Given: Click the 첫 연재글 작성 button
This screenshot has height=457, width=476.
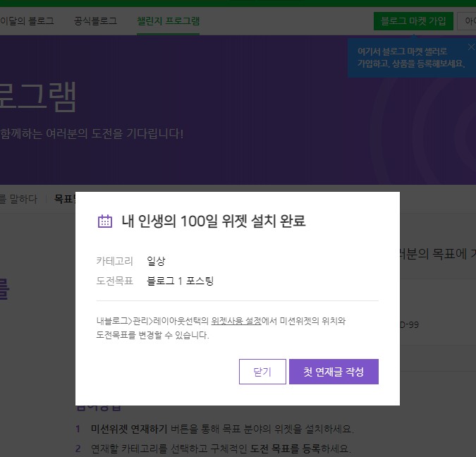Looking at the screenshot, I should [334, 372].
